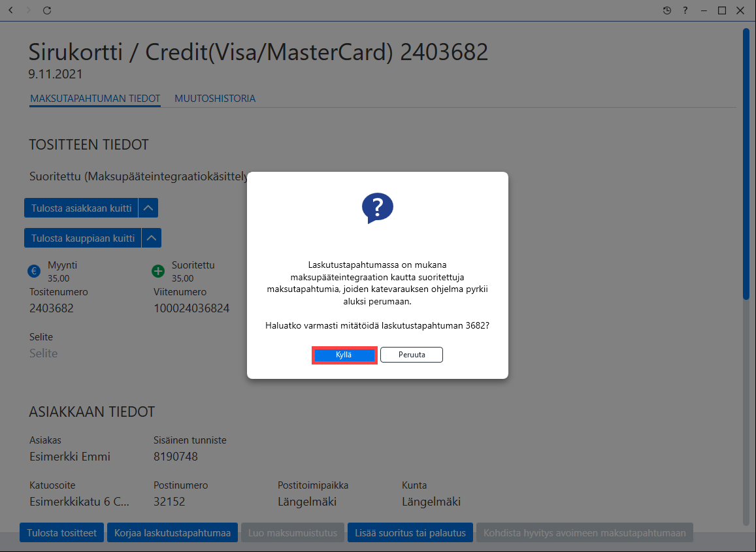Click the Suoritettu status line text
756x552 pixels.
coord(139,176)
